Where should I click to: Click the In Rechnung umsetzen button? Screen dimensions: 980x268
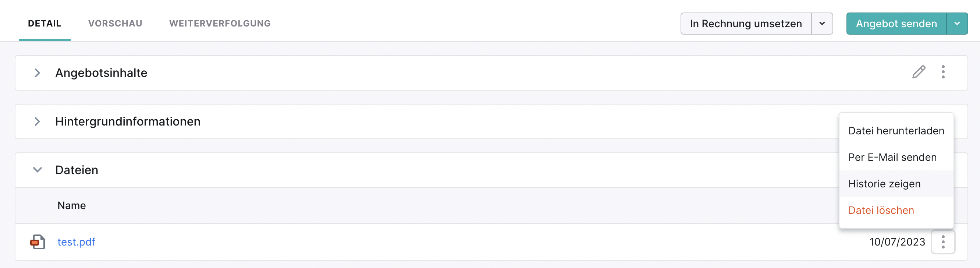click(x=746, y=24)
